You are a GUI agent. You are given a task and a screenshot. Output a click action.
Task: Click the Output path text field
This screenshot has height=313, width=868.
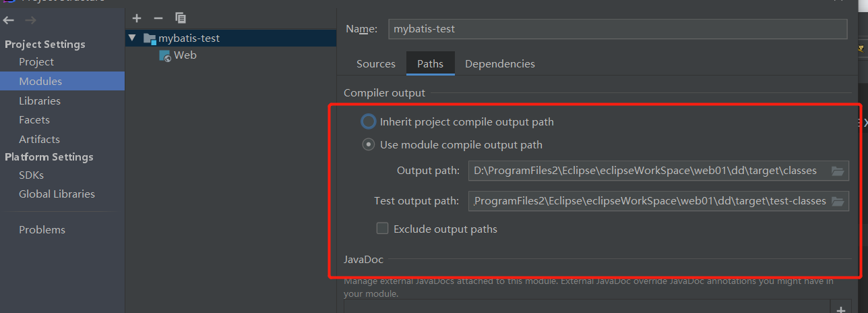click(646, 171)
